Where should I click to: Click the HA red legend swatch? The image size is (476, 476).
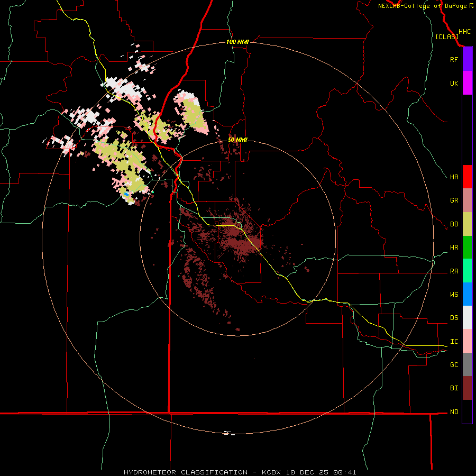[x=467, y=177]
